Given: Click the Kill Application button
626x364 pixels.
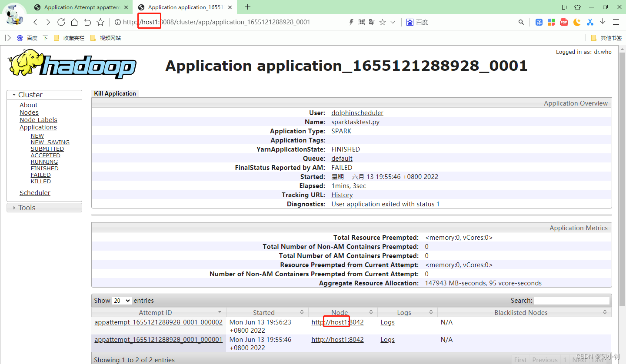Looking at the screenshot, I should tap(115, 93).
